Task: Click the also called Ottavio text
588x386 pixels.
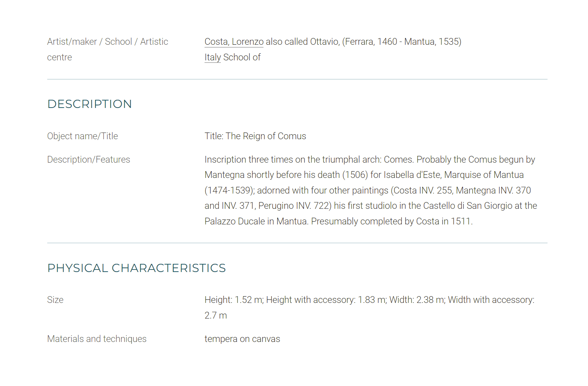Action: point(302,42)
